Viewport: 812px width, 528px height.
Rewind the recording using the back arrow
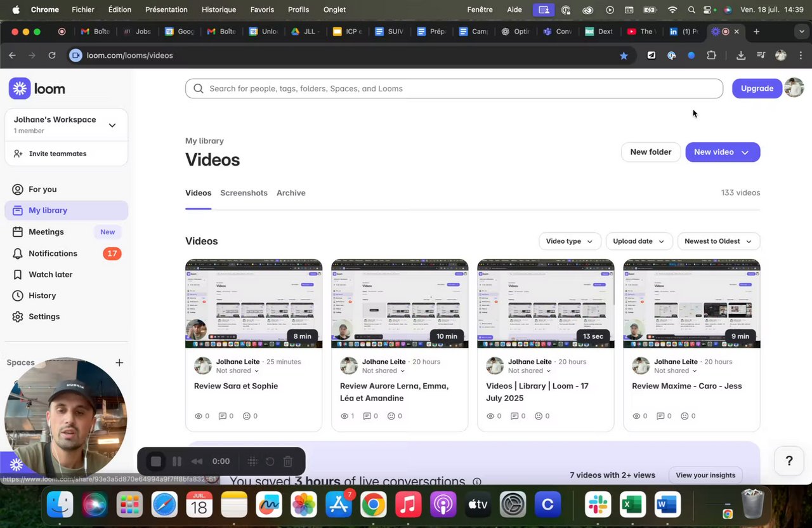click(x=197, y=461)
